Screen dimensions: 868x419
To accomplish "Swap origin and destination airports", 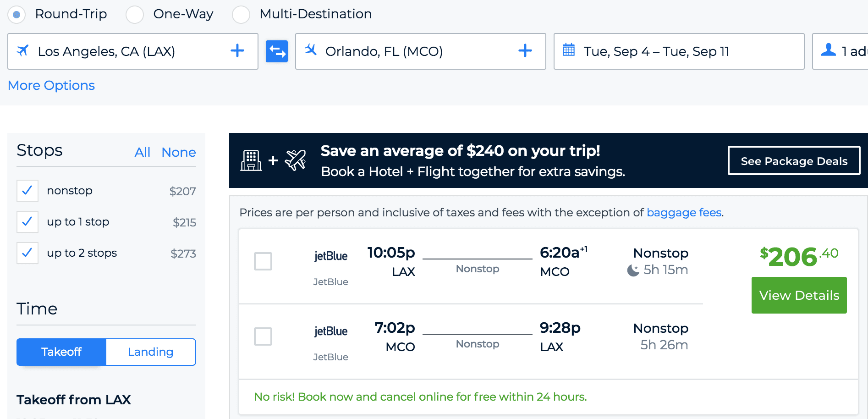I will (x=277, y=51).
